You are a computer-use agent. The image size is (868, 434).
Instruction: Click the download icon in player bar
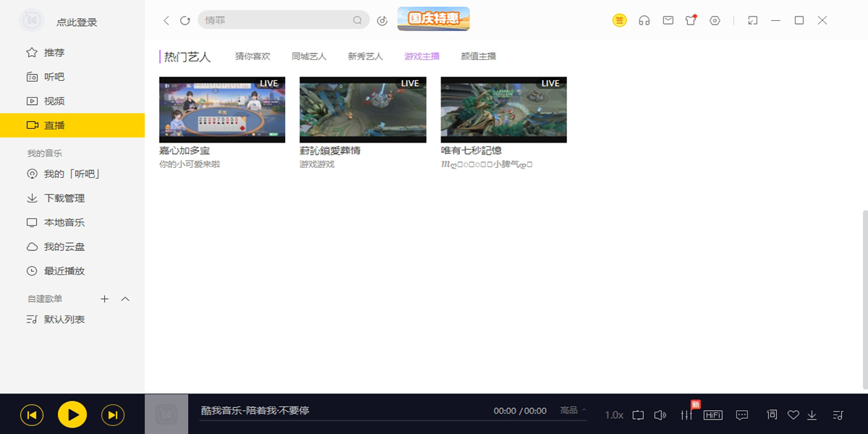click(812, 415)
